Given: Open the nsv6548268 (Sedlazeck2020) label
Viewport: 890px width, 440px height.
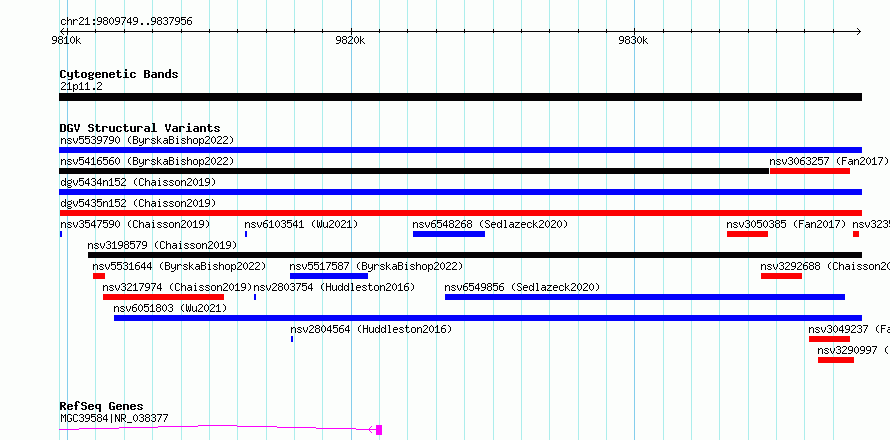Looking at the screenshot, I should pyautogui.click(x=490, y=224).
